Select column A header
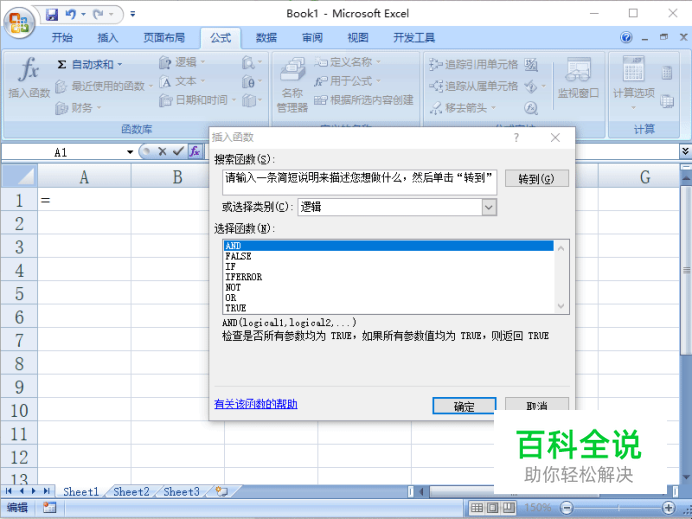The width and height of the screenshot is (692, 519). [x=84, y=177]
